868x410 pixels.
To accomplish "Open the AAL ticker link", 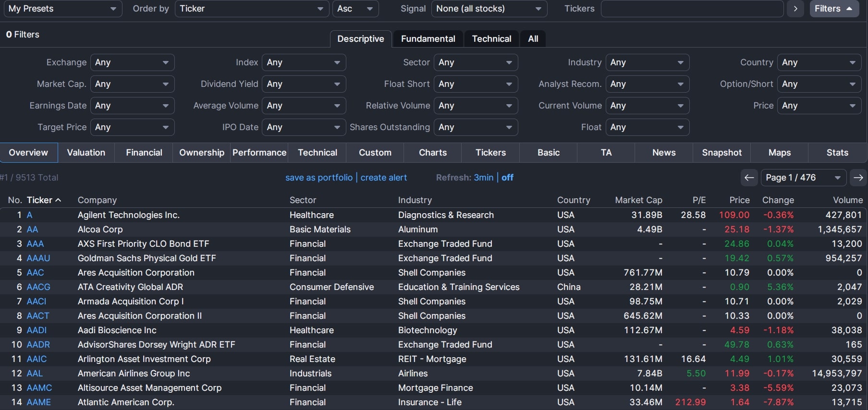I will (35, 374).
